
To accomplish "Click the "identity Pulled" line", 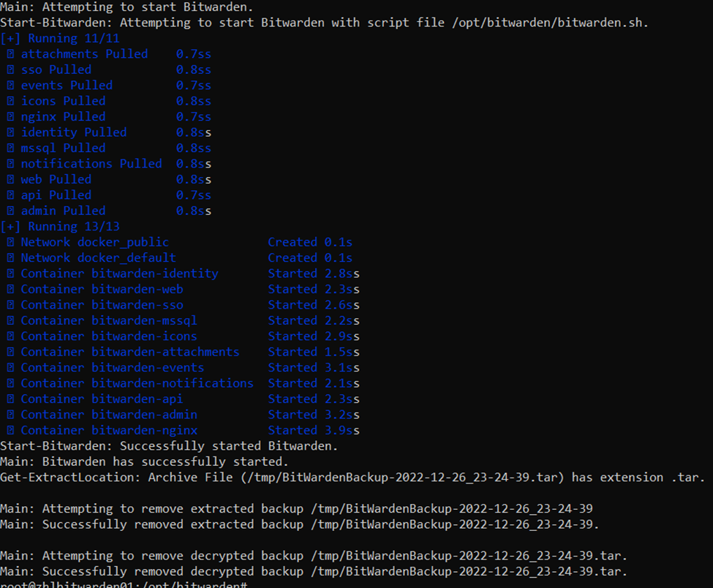I will coord(109,132).
